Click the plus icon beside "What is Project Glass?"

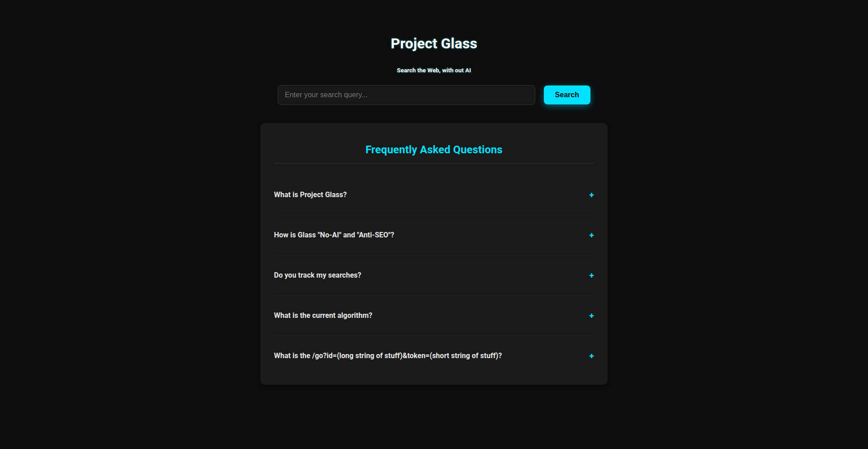[x=591, y=195]
